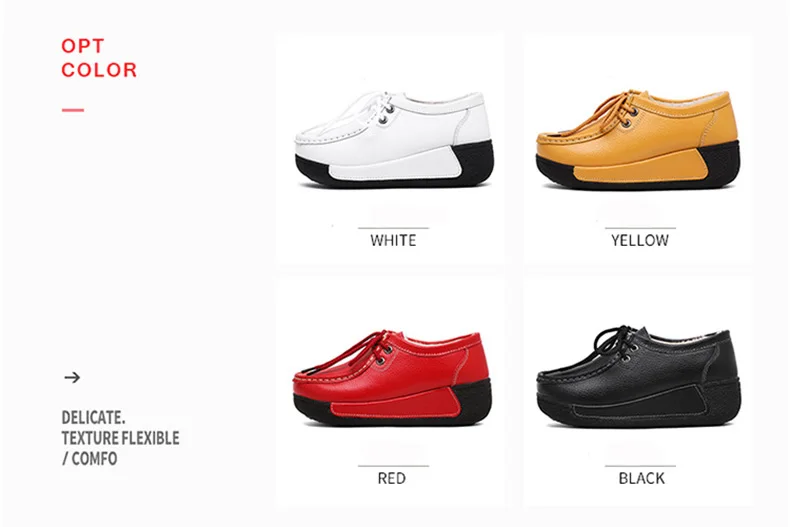Select the white shoe image
The width and height of the screenshot is (790, 527).
click(393, 140)
